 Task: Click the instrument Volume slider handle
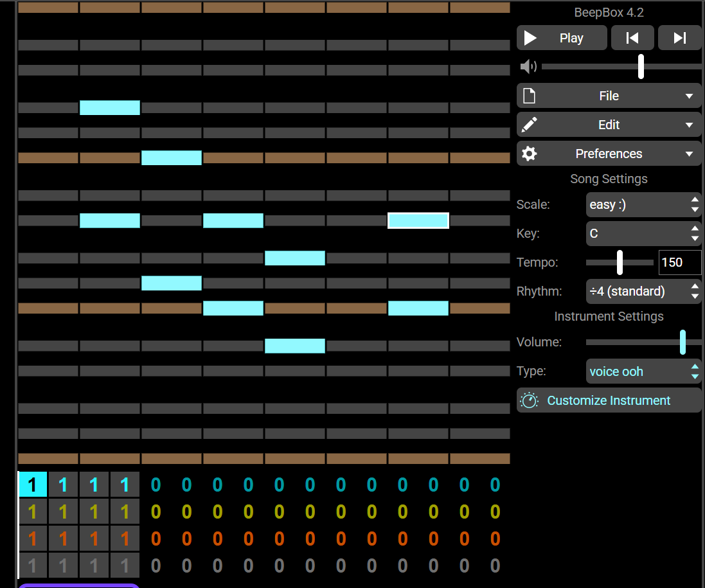pyautogui.click(x=683, y=342)
